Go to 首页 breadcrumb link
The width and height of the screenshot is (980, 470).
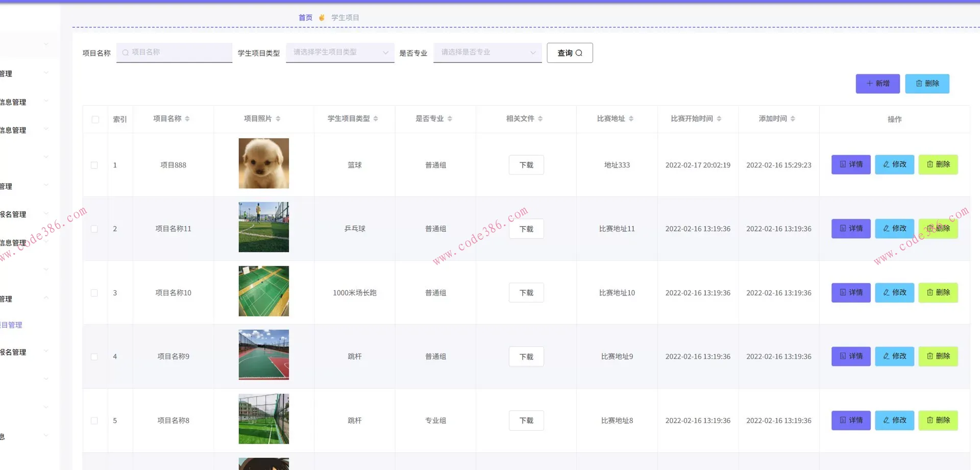305,18
